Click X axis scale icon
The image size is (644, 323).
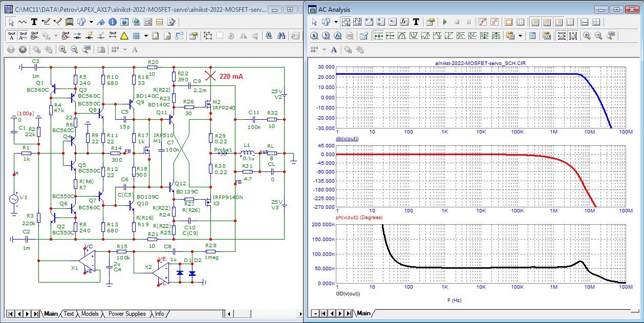tap(314, 35)
